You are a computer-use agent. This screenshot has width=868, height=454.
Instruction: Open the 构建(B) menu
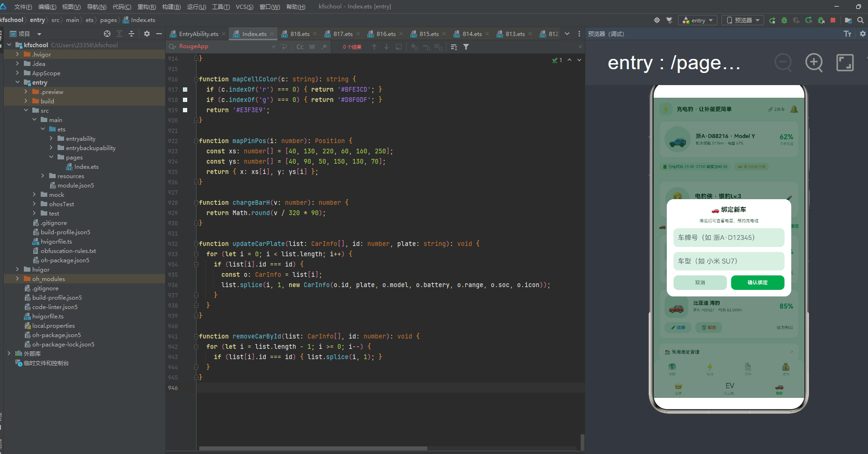[171, 7]
